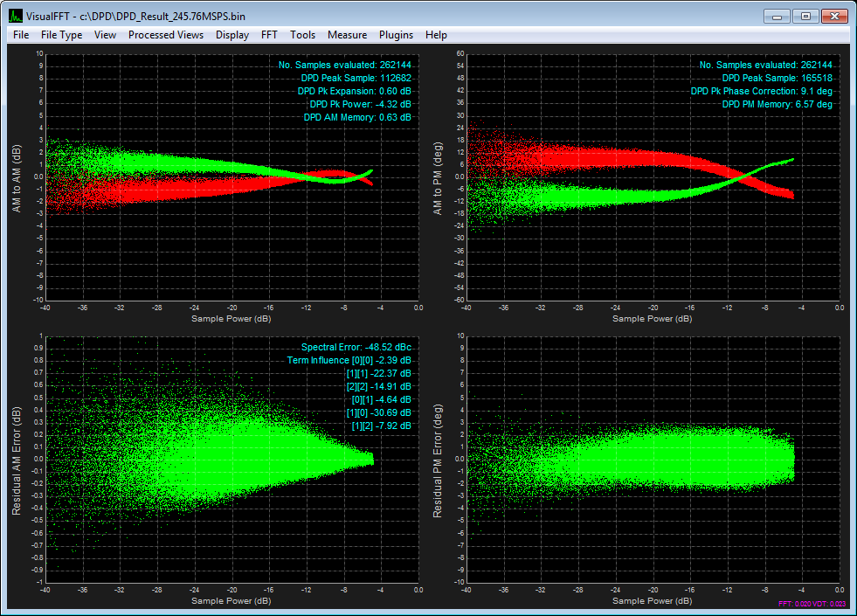Screen dimensions: 857x616
Task: Open the Plugins menu
Action: point(396,35)
